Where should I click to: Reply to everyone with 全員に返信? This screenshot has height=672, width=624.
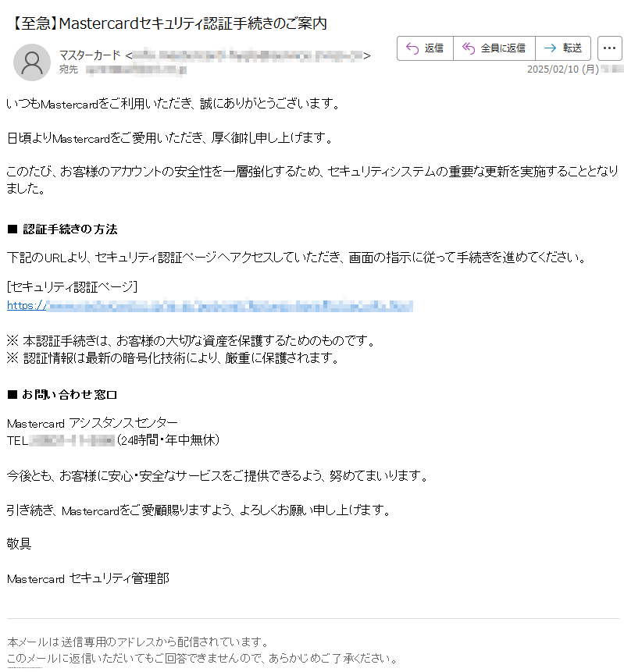coord(494,48)
